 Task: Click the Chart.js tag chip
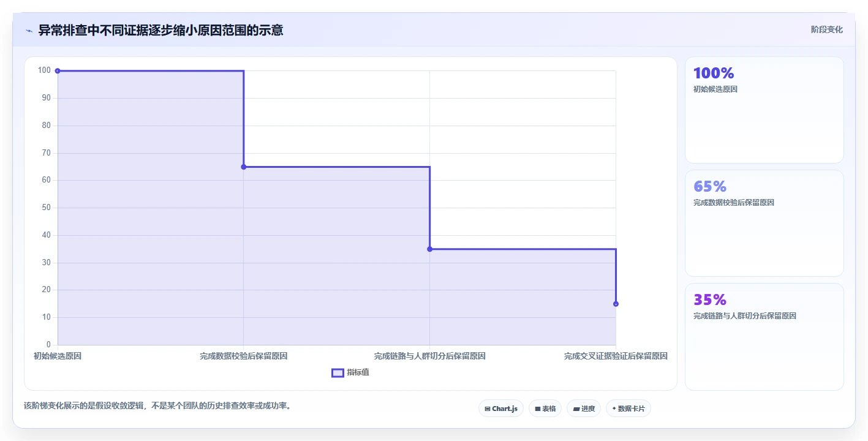(x=501, y=409)
